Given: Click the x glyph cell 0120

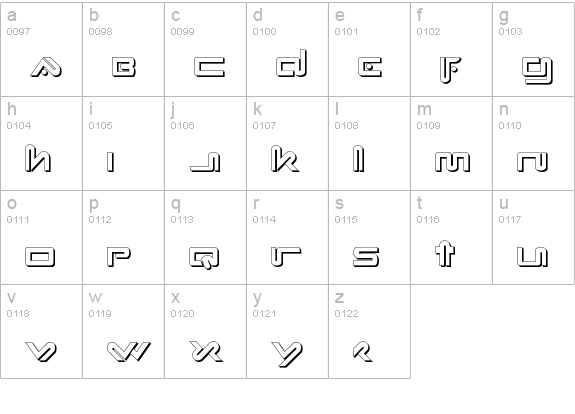Looking at the screenshot, I should click(x=205, y=331).
